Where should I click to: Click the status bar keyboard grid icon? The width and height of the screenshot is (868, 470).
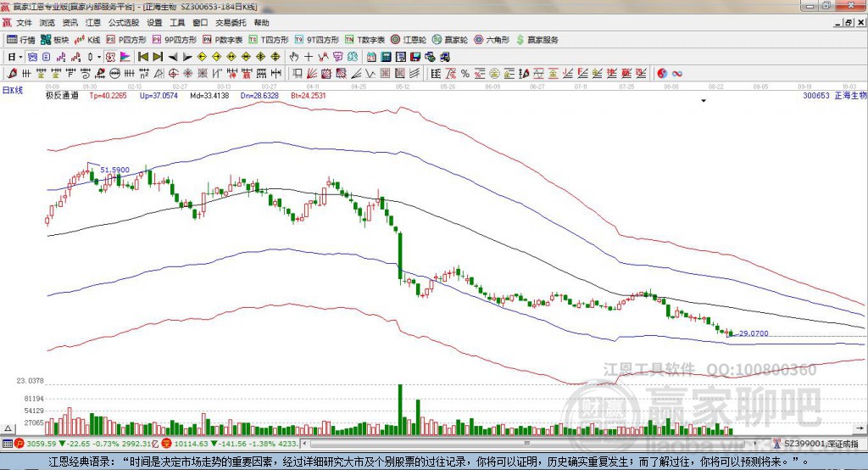(7, 444)
